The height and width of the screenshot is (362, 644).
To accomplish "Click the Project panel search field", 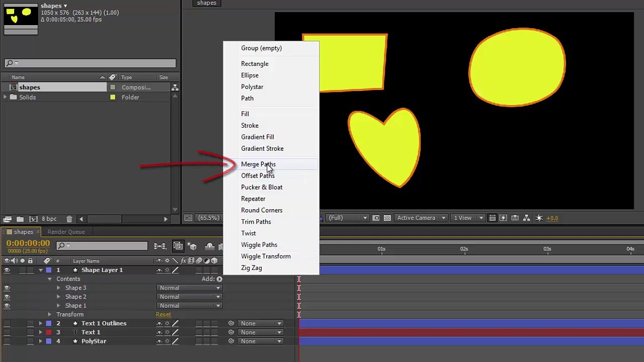I will 91,63.
